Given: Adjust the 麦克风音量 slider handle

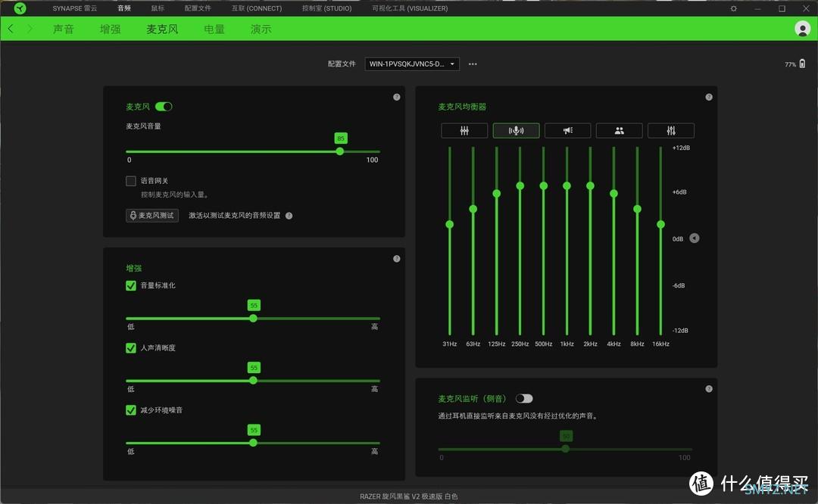Looking at the screenshot, I should 340,151.
